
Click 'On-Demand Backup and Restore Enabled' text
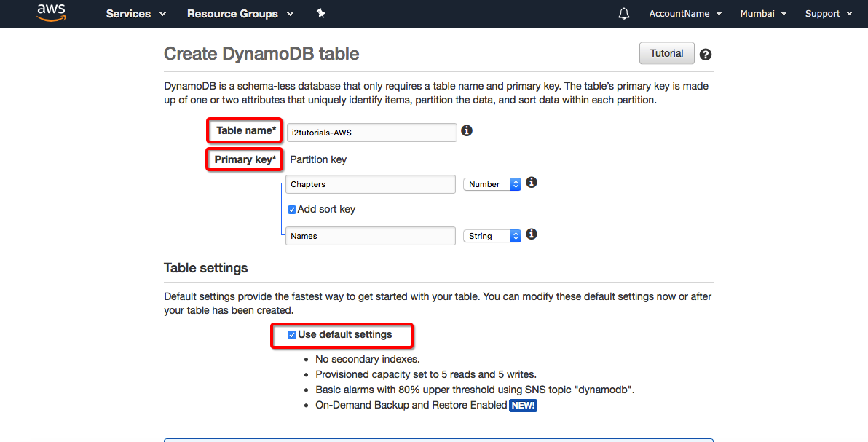tap(411, 405)
